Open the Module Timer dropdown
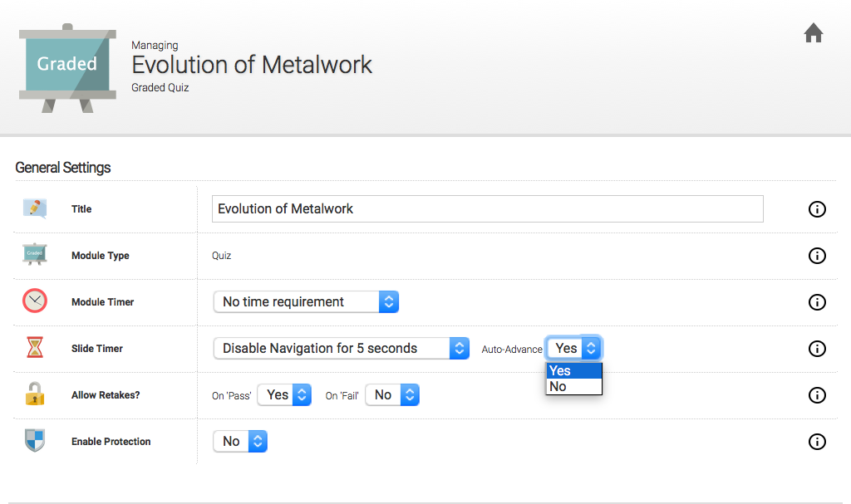This screenshot has height=504, width=851. coord(306,301)
